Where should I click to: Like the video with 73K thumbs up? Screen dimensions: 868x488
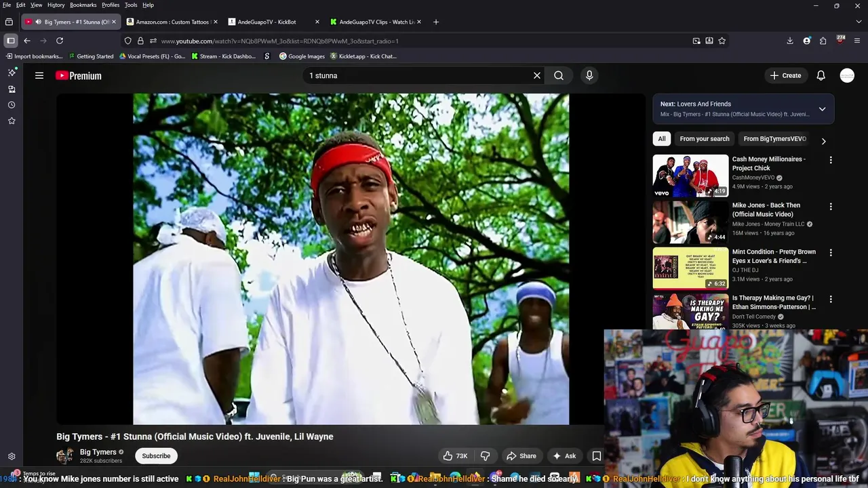456,456
